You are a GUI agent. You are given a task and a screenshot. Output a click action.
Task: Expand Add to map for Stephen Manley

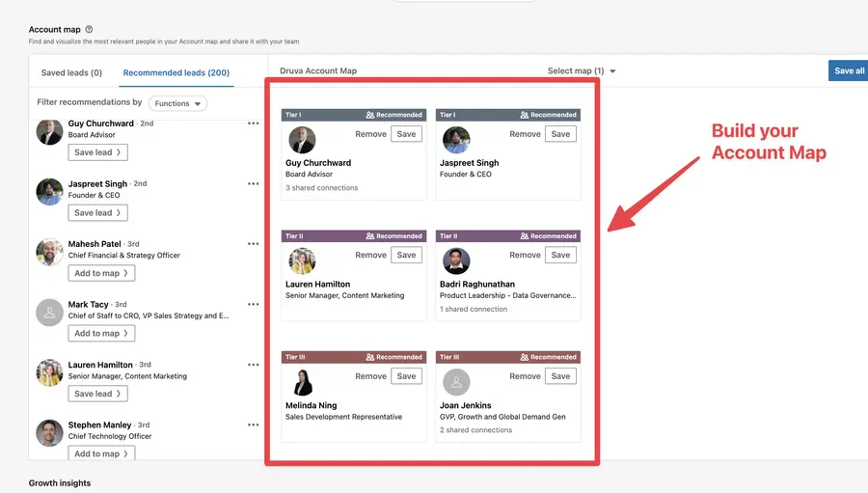pos(101,453)
